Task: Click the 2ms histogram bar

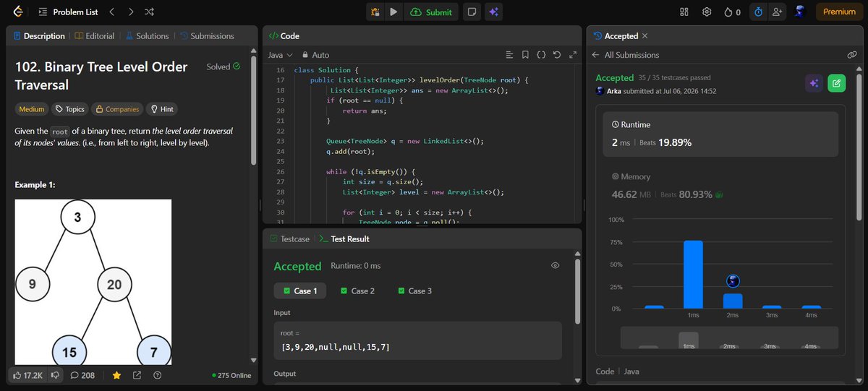Action: 733,301
